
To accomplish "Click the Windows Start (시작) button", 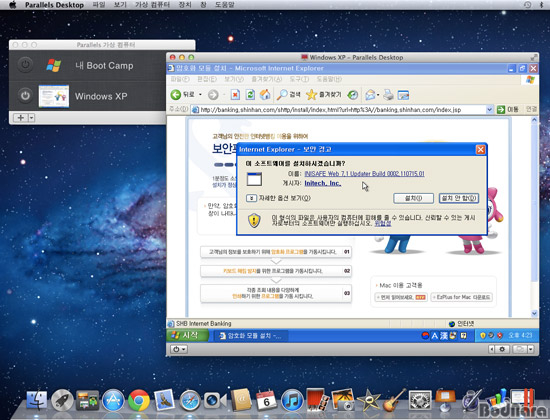I will (x=187, y=335).
